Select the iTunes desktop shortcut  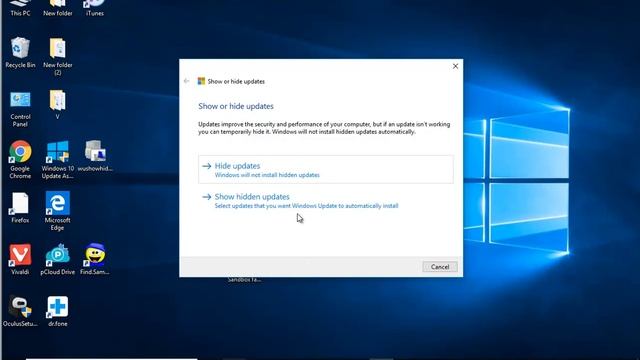(x=95, y=8)
